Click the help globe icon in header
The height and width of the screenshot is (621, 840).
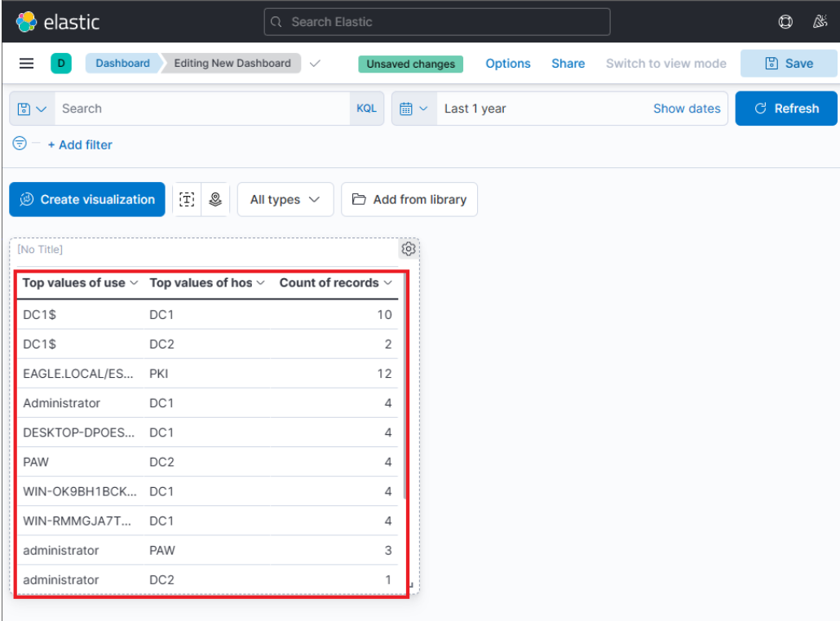point(785,22)
